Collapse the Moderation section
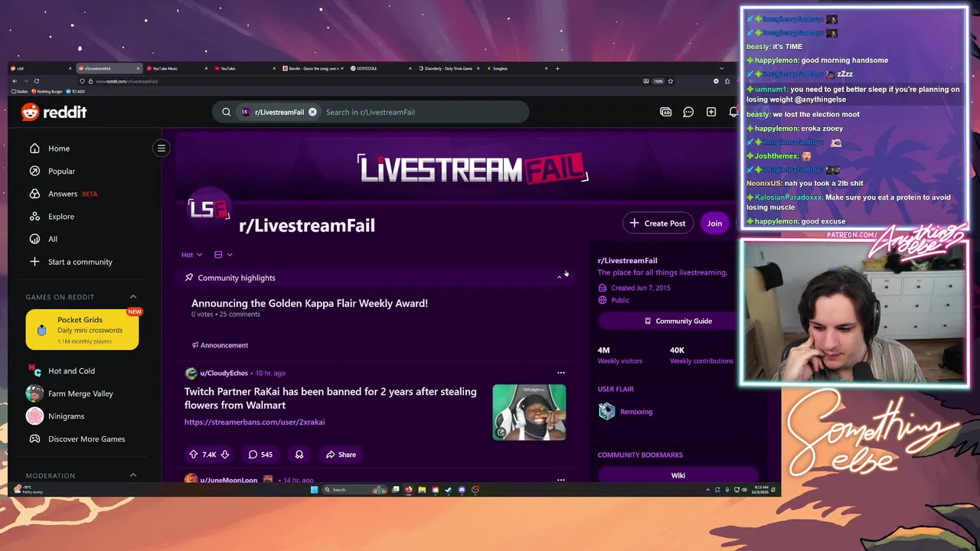 [133, 475]
